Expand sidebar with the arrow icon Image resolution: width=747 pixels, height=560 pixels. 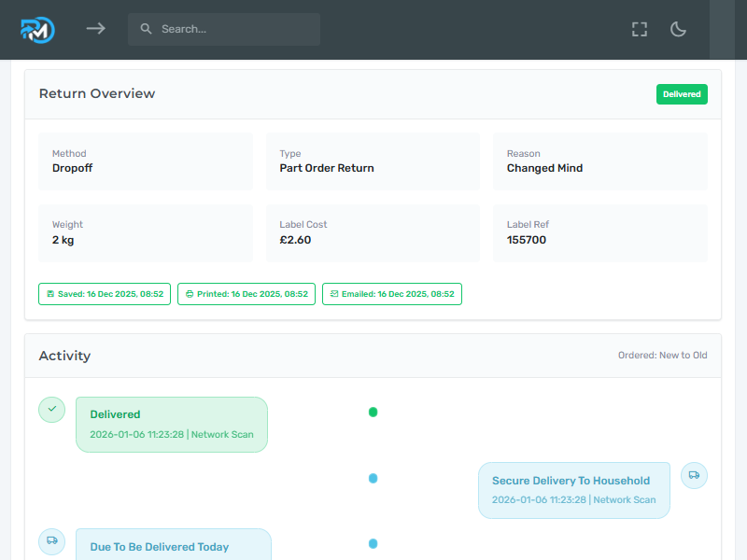click(x=95, y=29)
